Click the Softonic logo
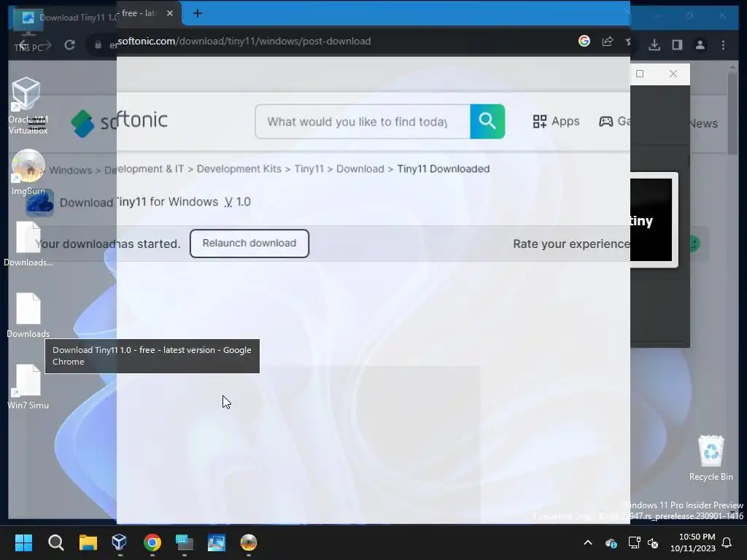 click(119, 121)
